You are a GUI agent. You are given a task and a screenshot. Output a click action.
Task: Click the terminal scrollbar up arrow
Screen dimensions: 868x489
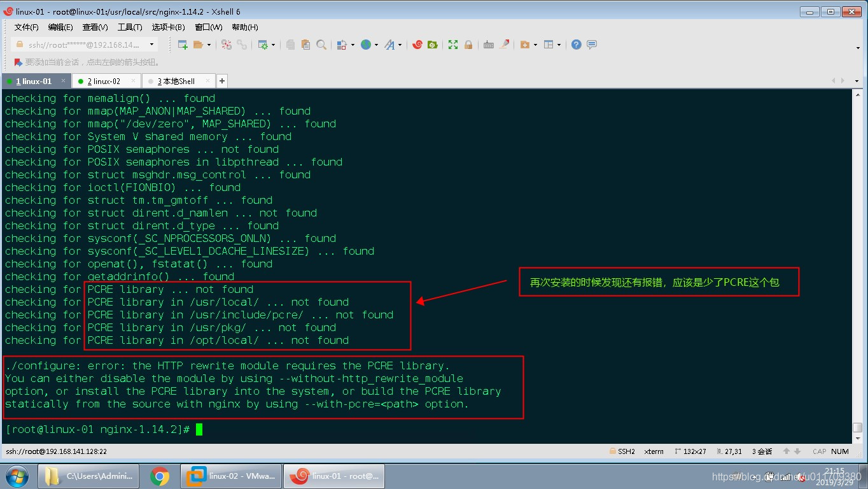click(x=858, y=95)
